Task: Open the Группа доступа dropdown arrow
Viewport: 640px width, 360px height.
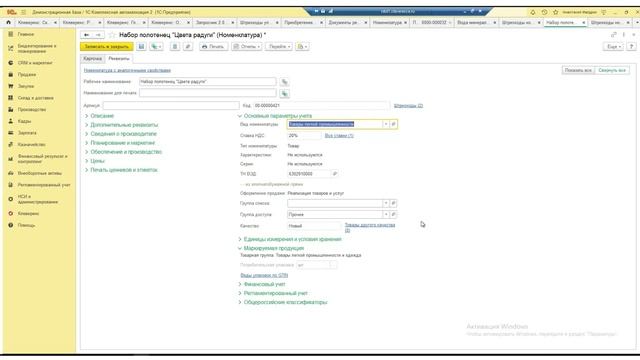Action: pos(386,214)
